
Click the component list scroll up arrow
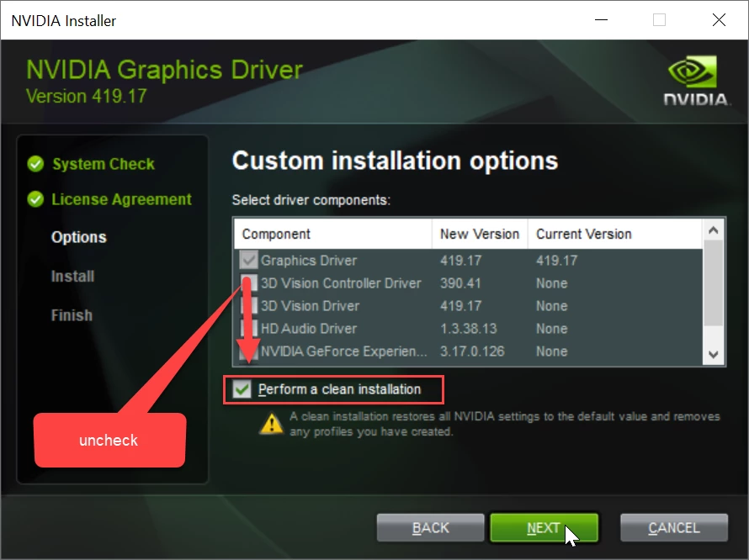pyautogui.click(x=714, y=230)
